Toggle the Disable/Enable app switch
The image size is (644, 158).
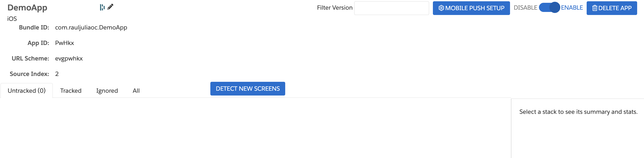click(549, 8)
